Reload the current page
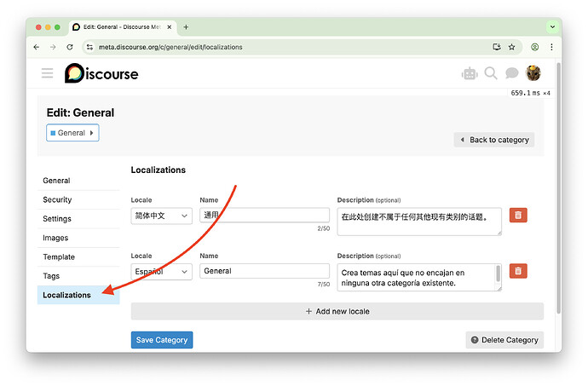The width and height of the screenshot is (588, 386). pos(70,47)
